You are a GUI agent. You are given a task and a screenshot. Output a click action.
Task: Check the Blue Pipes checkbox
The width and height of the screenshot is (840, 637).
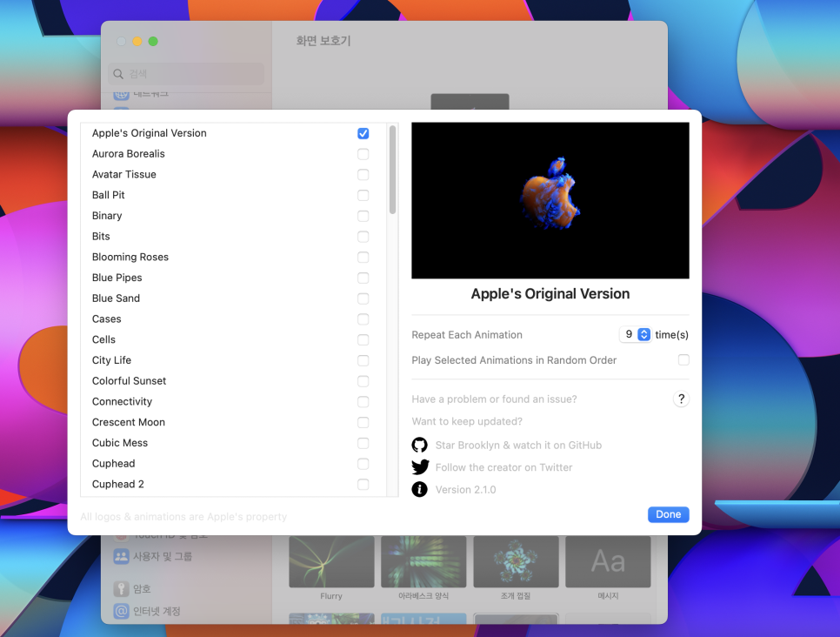(x=363, y=278)
